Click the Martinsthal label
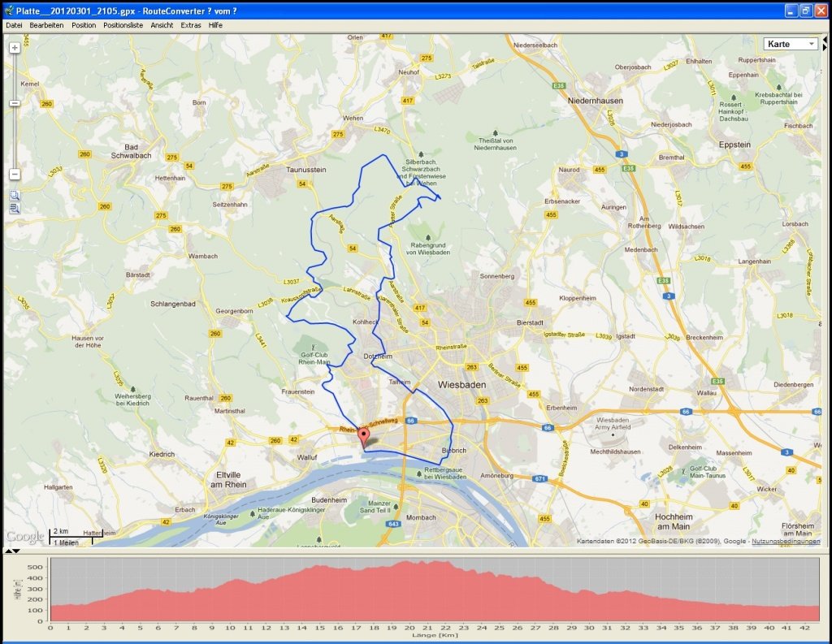Image resolution: width=832 pixels, height=644 pixels. (x=230, y=411)
